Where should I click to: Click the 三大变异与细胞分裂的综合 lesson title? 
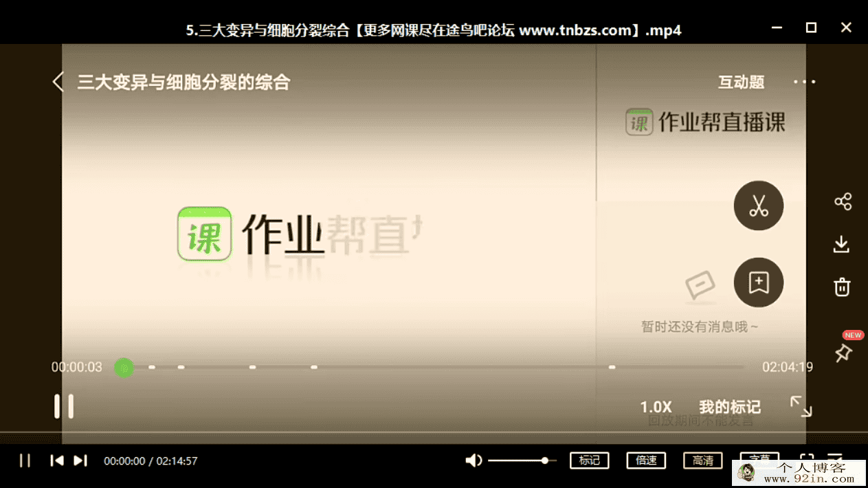coord(183,82)
